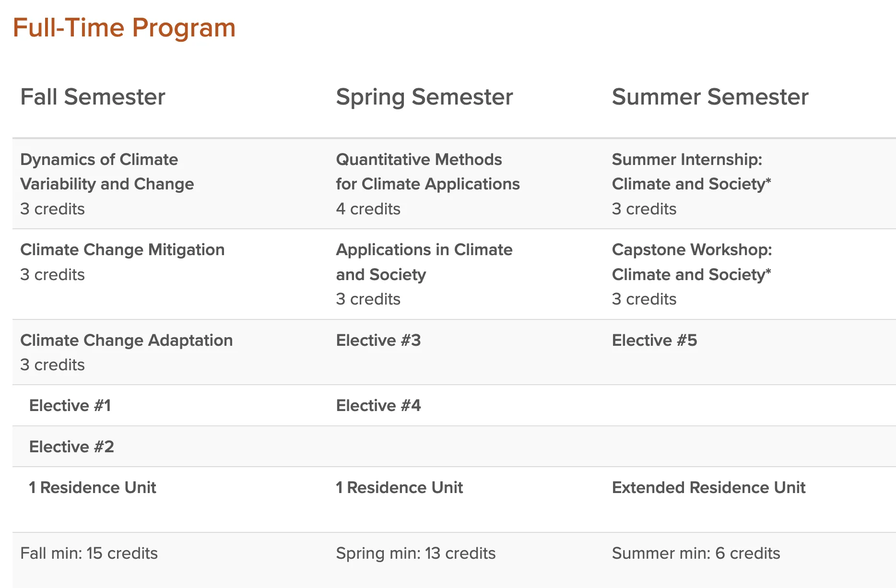The height and width of the screenshot is (588, 896).
Task: Click the Summer min: 6 credits text
Action: point(696,553)
